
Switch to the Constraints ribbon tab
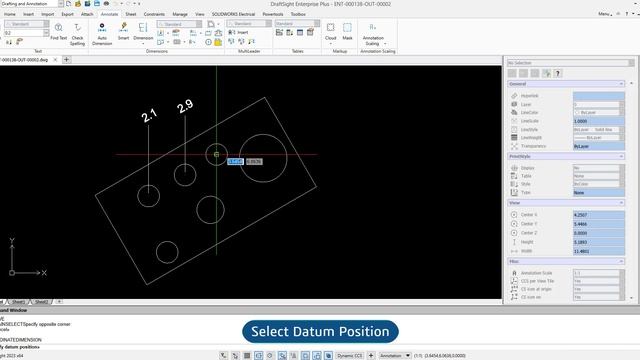click(x=154, y=14)
